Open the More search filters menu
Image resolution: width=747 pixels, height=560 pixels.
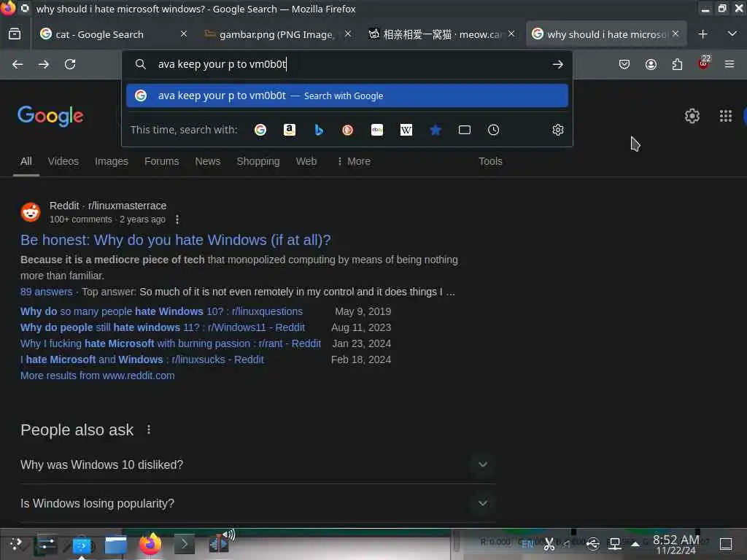[354, 161]
